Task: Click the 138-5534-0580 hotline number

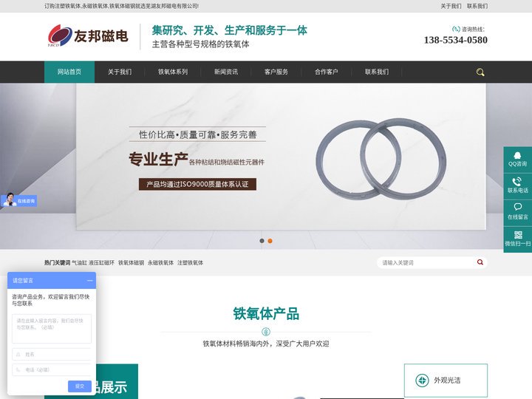Action: tap(455, 40)
